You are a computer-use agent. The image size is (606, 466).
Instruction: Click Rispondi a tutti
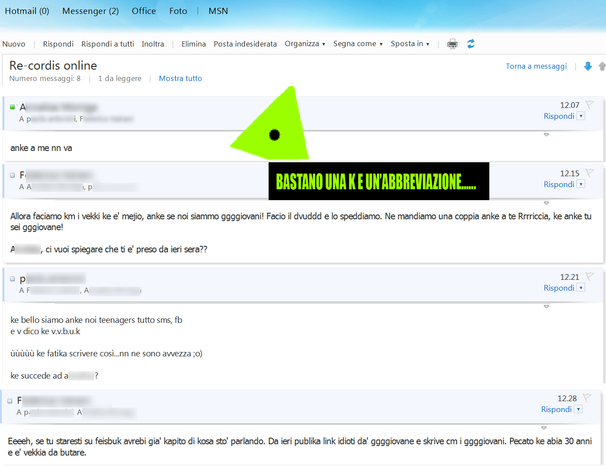click(x=107, y=44)
